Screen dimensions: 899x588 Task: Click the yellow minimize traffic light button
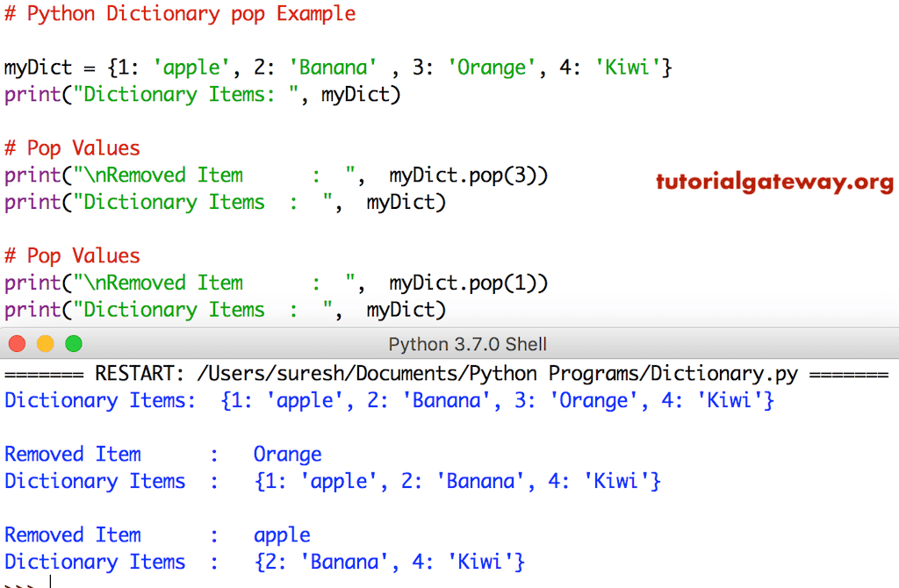45,343
